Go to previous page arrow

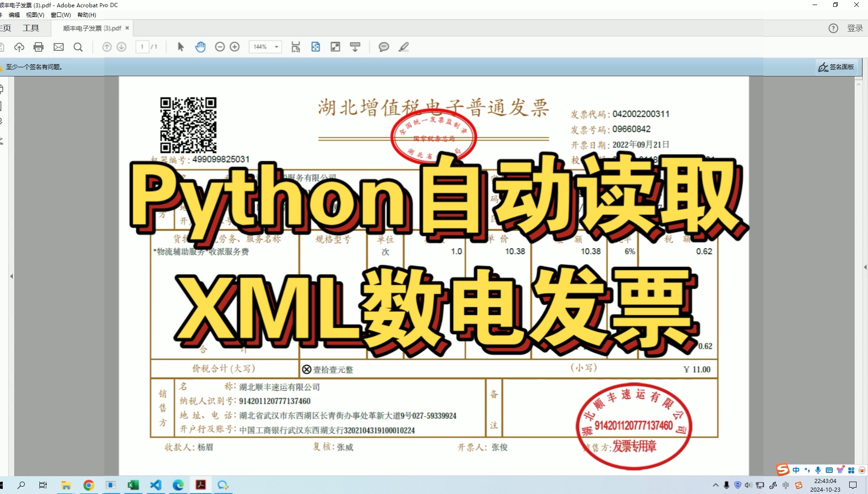coord(107,47)
